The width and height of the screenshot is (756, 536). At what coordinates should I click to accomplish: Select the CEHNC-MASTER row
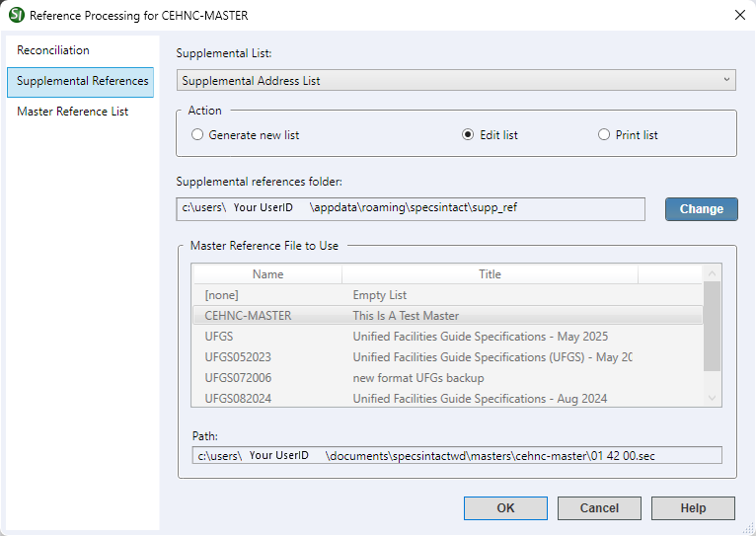tap(447, 316)
